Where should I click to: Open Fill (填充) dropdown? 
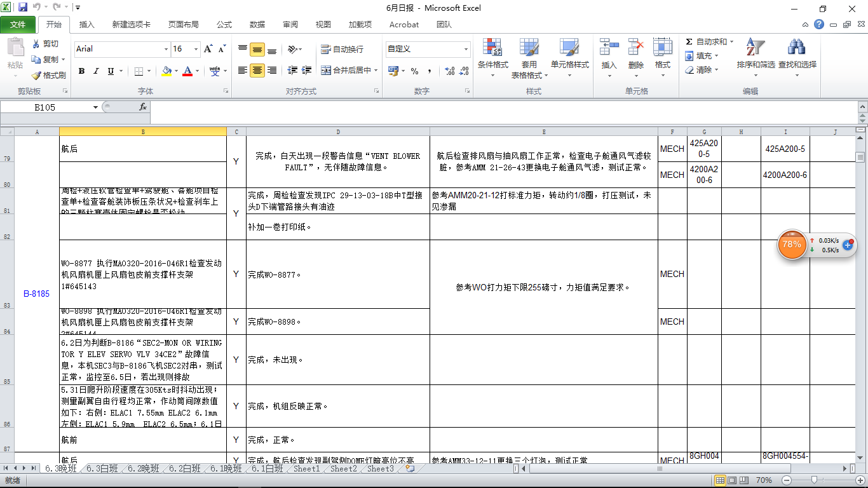[702, 56]
